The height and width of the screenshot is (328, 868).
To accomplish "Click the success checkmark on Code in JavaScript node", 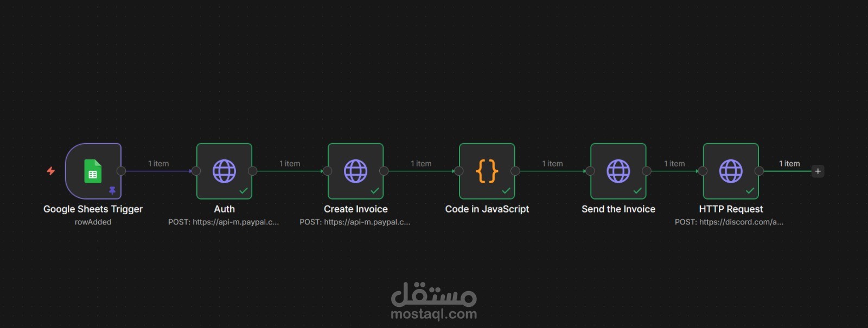I will tap(506, 190).
